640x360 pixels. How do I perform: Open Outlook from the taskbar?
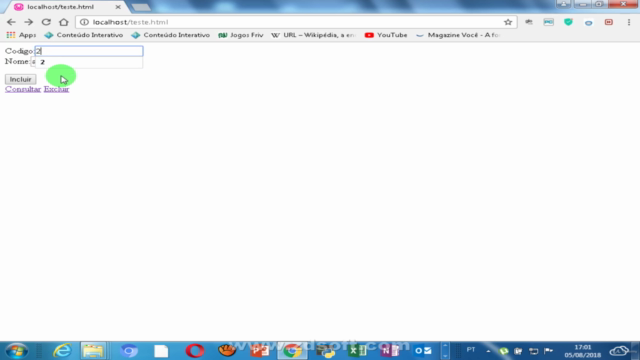coord(423,351)
